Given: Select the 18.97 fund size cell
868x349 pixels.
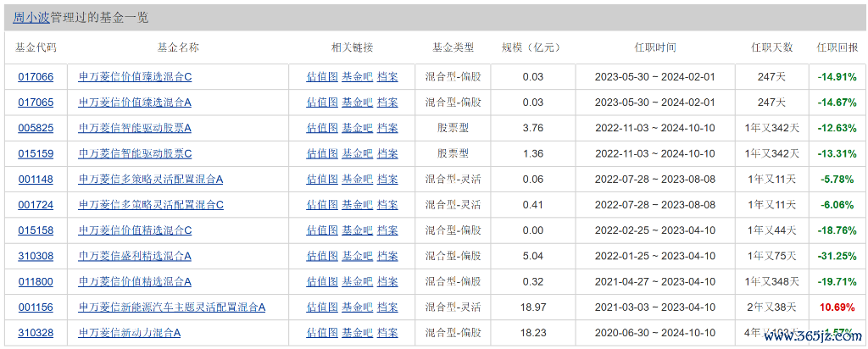Looking at the screenshot, I should (x=533, y=307).
